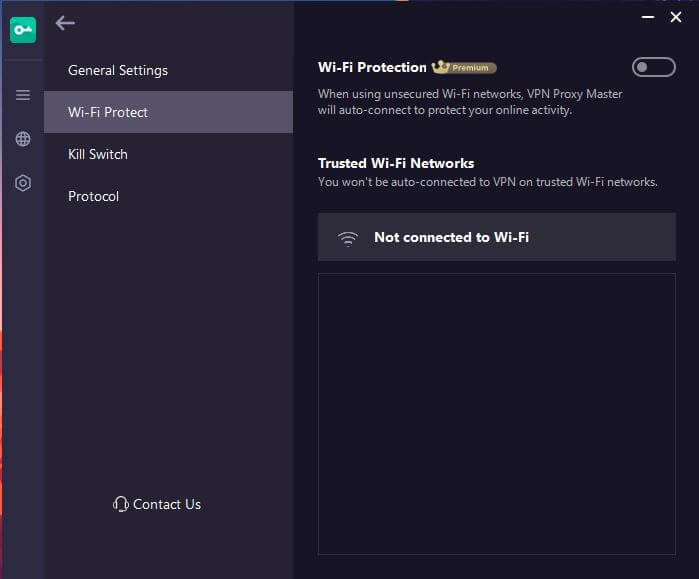This screenshot has height=579, width=699.
Task: Enable the Wi-Fi Protection toggle switch
Action: click(654, 67)
